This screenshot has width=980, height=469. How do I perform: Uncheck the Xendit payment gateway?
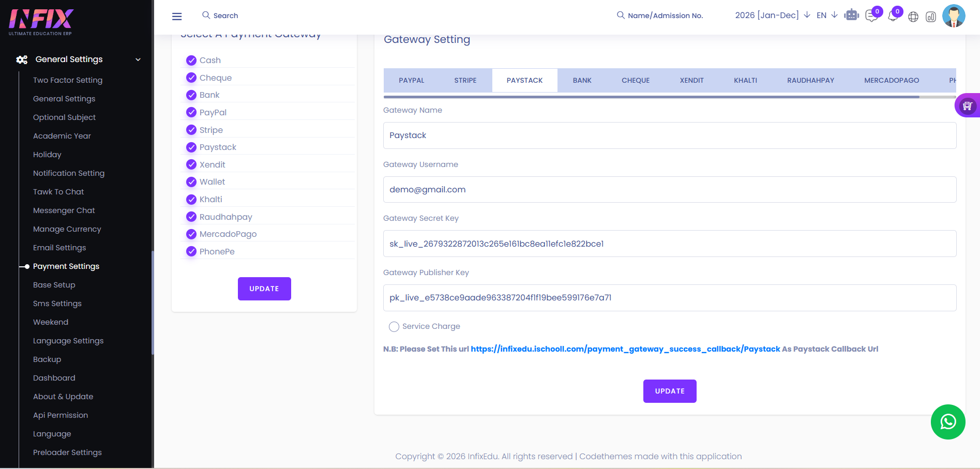coord(191,164)
